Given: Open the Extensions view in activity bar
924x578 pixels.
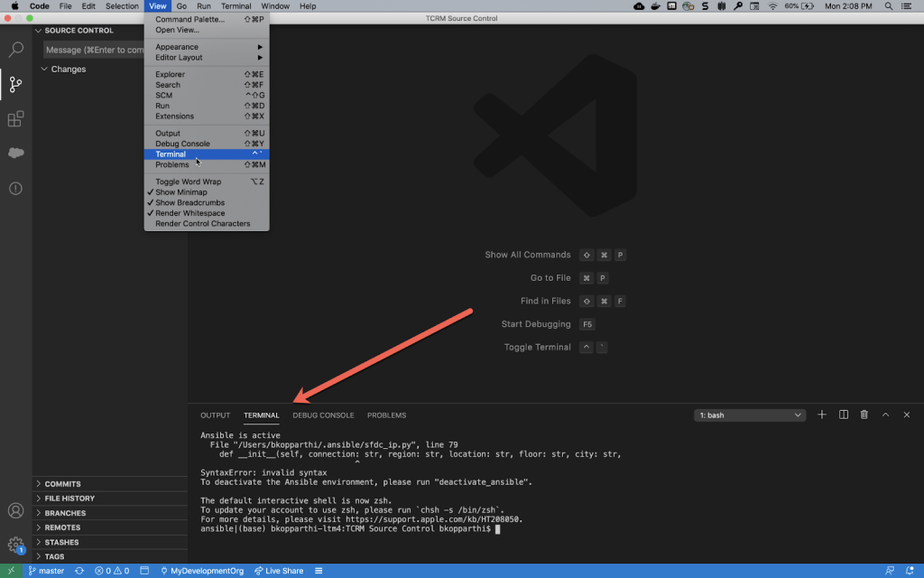Looking at the screenshot, I should coord(15,118).
